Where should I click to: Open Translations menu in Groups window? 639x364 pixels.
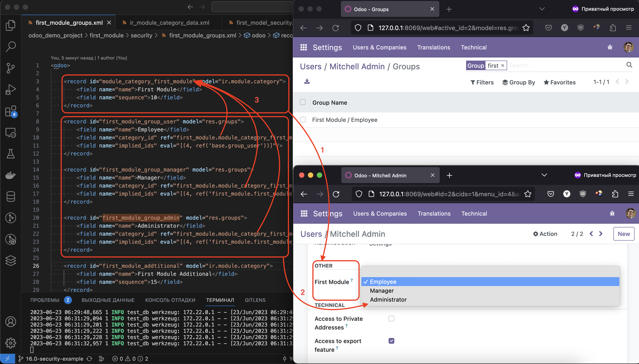[434, 47]
